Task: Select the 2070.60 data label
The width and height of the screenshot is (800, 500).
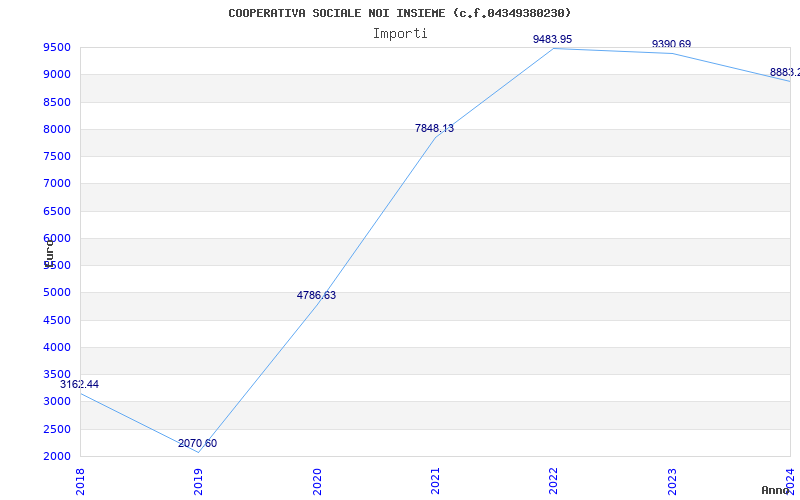Action: 197,443
